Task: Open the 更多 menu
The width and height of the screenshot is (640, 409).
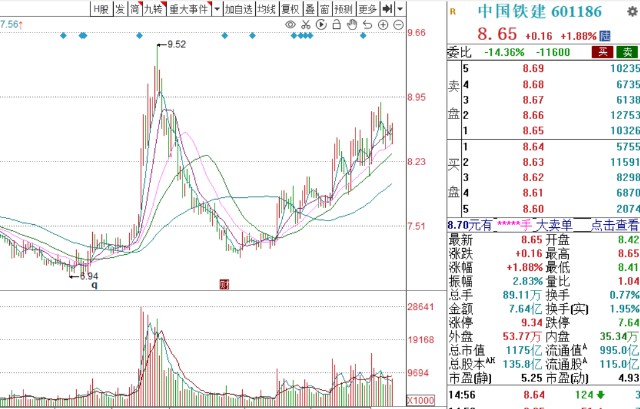Action: (367, 9)
